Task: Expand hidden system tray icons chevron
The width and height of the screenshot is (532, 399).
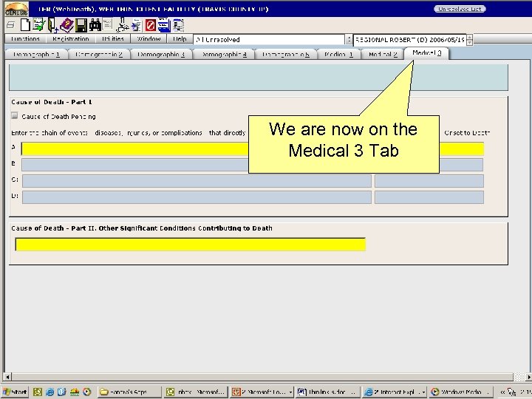Action: (x=502, y=392)
